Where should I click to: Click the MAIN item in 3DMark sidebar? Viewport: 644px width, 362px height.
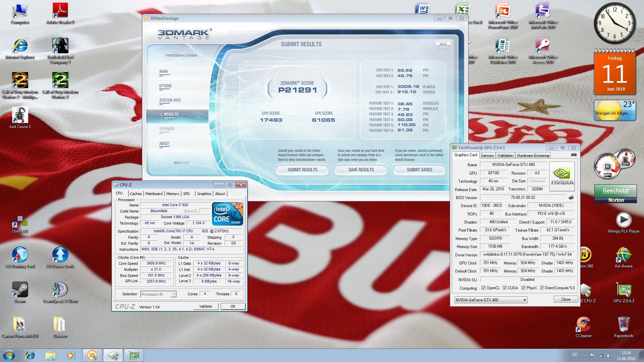pyautogui.click(x=164, y=72)
